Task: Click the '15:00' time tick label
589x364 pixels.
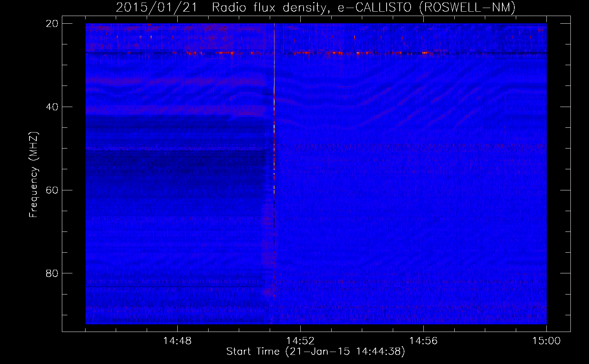Action: (546, 341)
